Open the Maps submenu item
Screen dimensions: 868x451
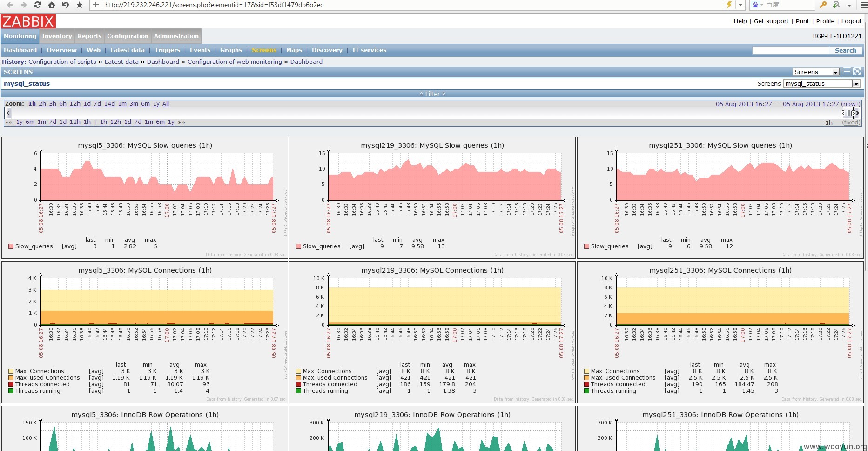pyautogui.click(x=294, y=50)
